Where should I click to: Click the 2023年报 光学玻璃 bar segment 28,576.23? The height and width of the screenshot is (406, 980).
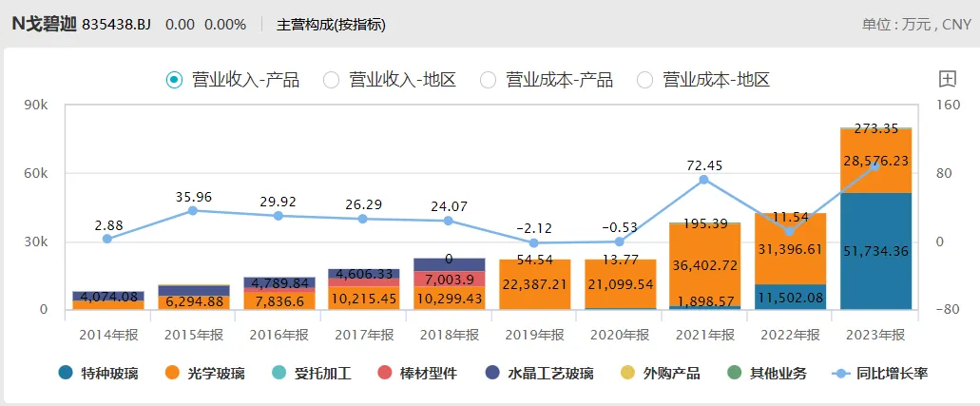(875, 161)
